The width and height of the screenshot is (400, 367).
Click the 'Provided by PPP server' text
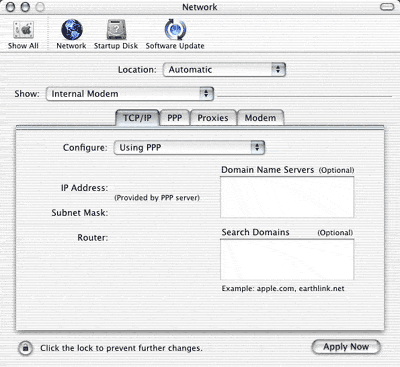tap(157, 198)
